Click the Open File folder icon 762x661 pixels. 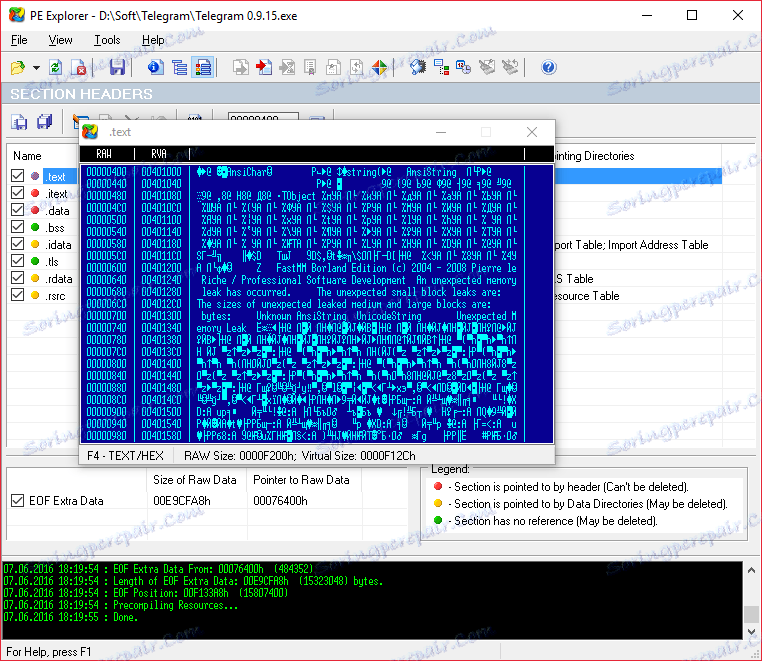coord(18,68)
